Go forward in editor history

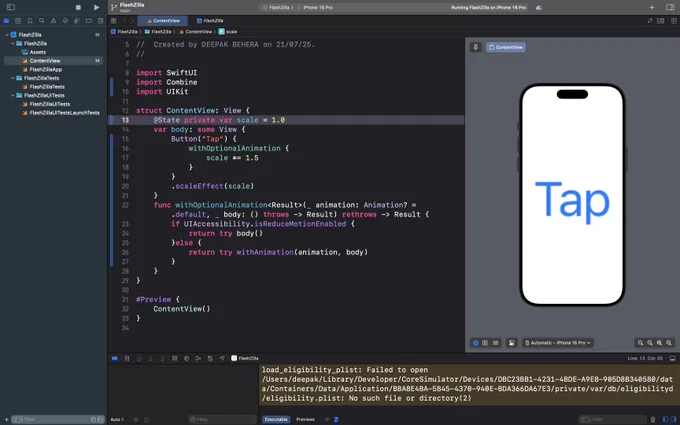132,21
